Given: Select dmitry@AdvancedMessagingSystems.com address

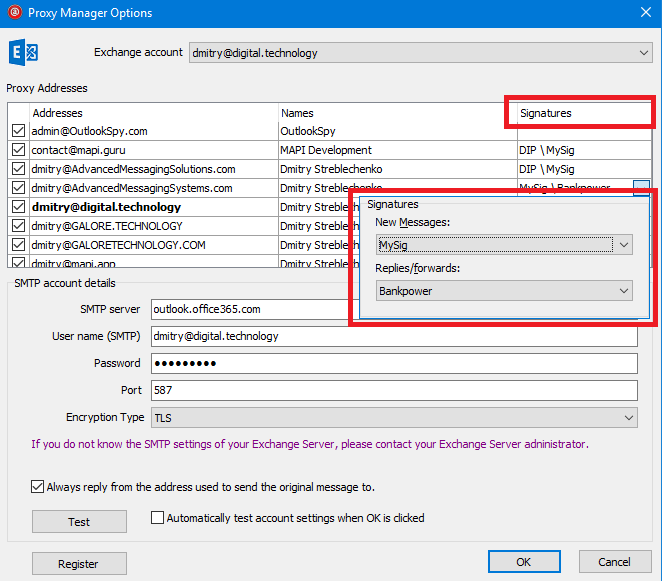Looking at the screenshot, I should (x=132, y=188).
